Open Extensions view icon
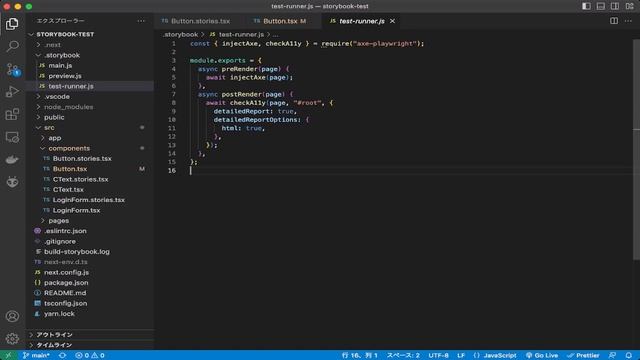This screenshot has width=640, height=360. [12, 114]
